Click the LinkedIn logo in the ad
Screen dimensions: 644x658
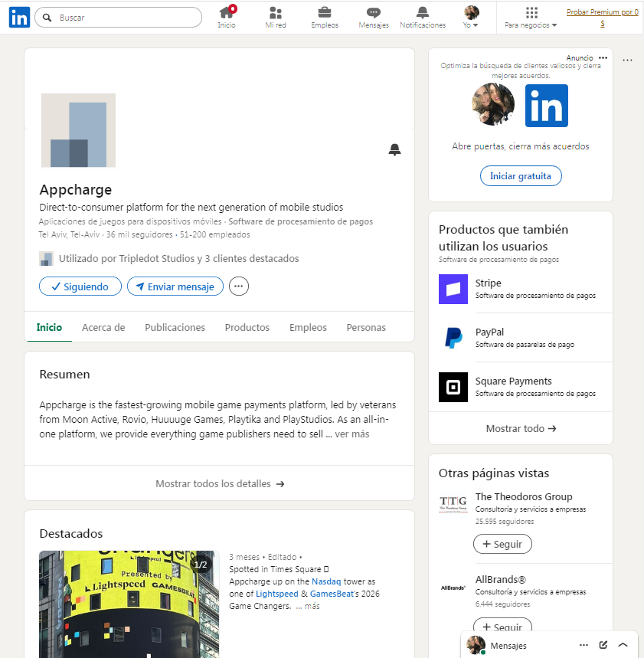point(546,106)
